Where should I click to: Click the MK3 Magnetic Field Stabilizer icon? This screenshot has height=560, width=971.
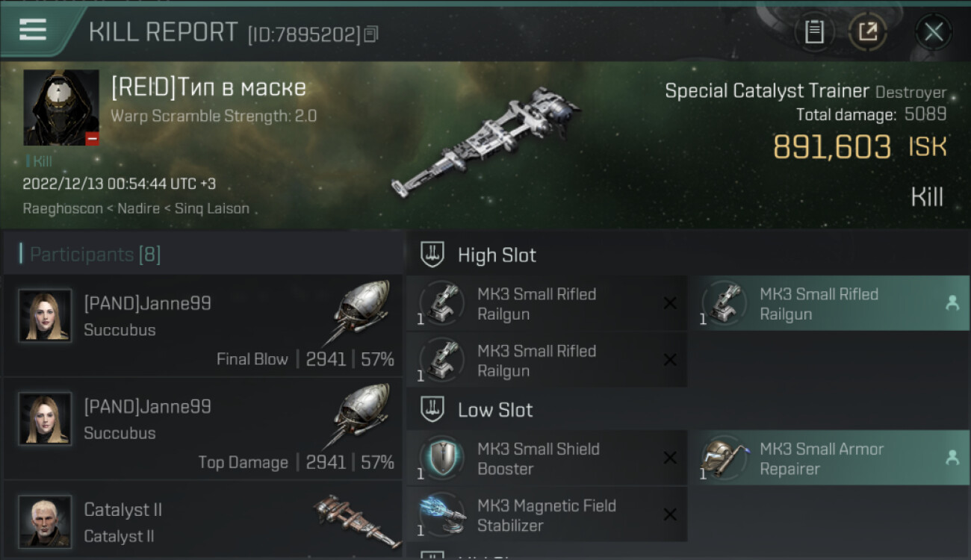(x=442, y=514)
